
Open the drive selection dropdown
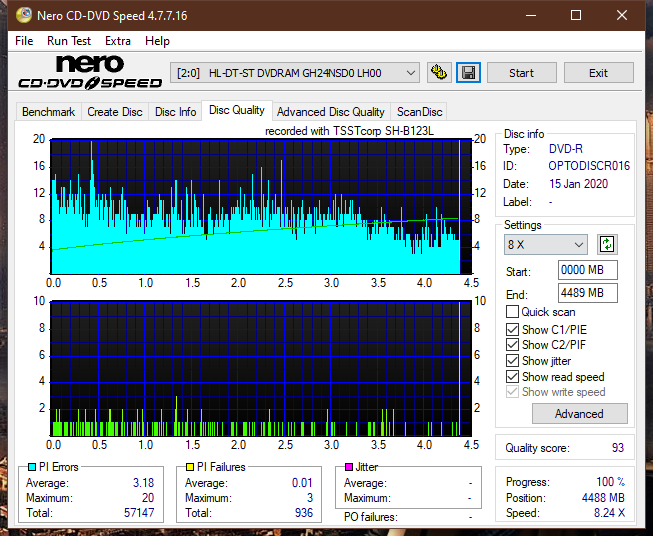(296, 73)
